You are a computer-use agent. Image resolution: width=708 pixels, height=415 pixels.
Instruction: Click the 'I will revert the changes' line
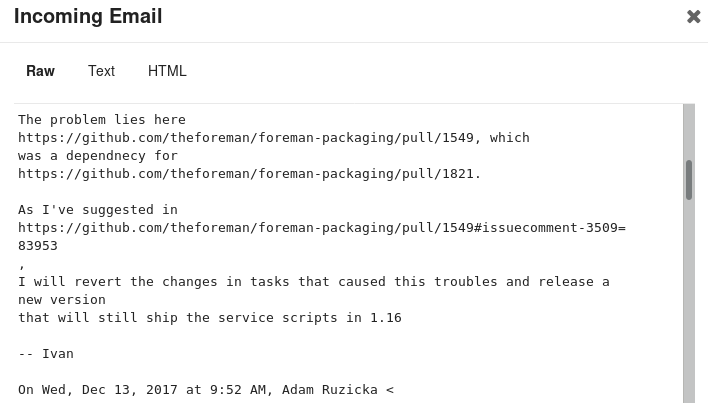coord(314,282)
